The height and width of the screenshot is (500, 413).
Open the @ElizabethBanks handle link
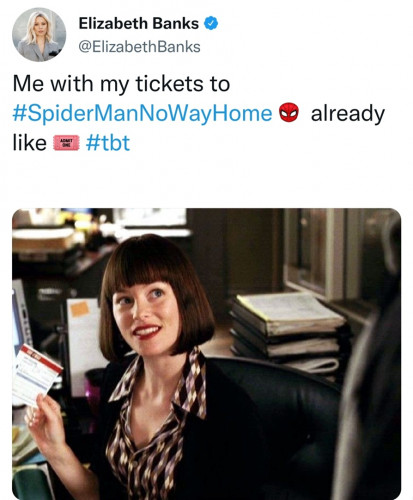[x=139, y=47]
